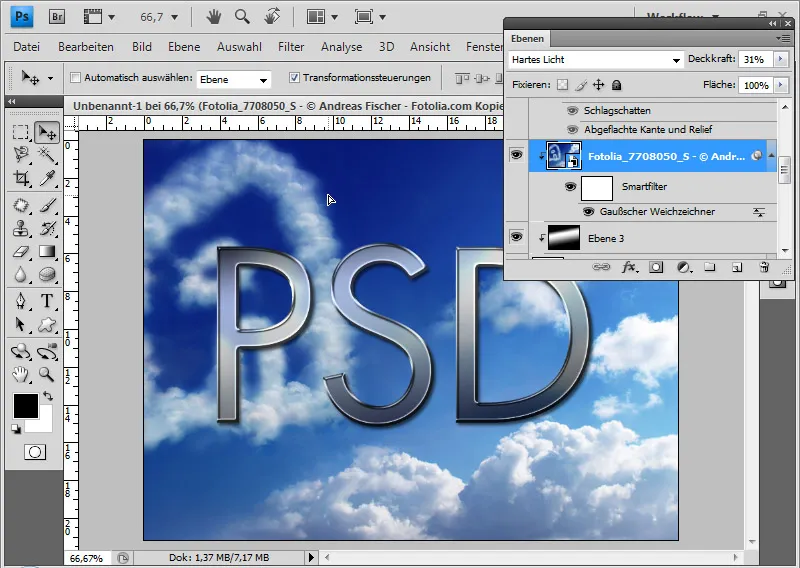The image size is (800, 568).
Task: Select the 3D Rotate tool
Action: click(21, 352)
